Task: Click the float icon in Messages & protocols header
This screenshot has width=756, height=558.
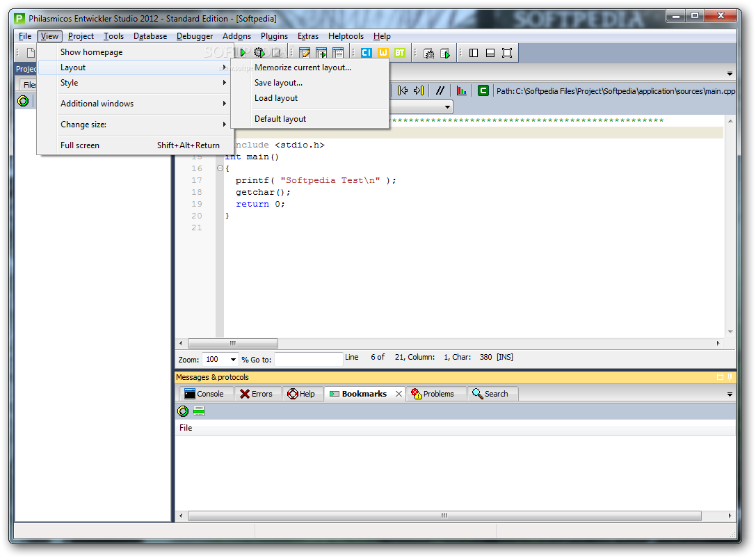Action: click(720, 376)
